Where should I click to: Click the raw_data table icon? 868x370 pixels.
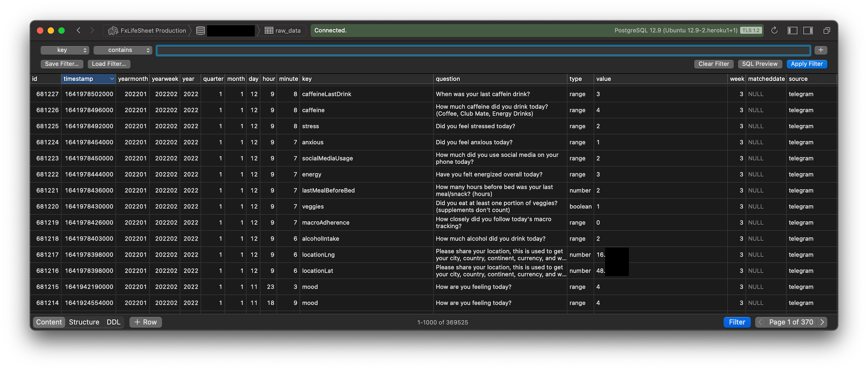[x=269, y=31]
